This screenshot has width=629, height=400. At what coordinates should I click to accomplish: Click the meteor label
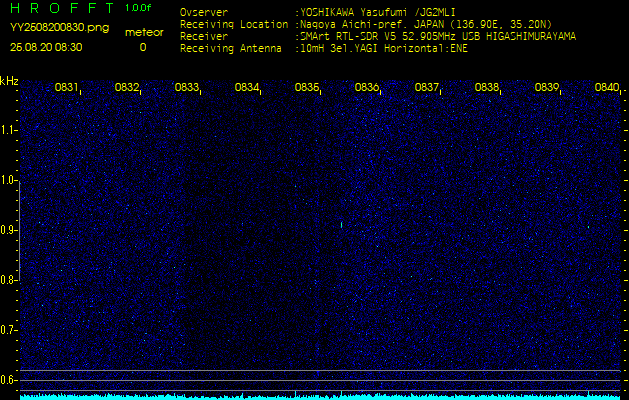(x=144, y=32)
